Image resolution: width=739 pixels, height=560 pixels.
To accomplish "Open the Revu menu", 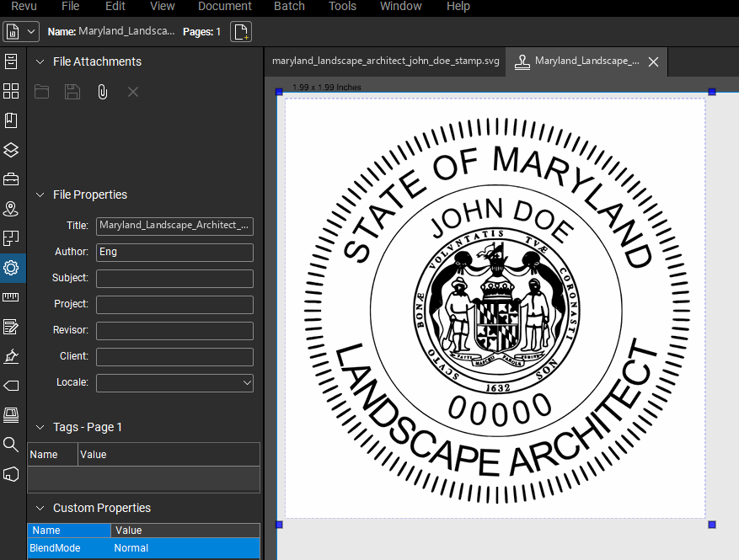I will (24, 6).
